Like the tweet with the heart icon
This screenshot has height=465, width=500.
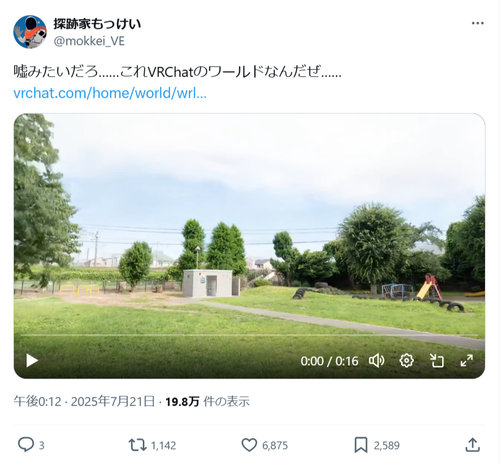click(249, 445)
